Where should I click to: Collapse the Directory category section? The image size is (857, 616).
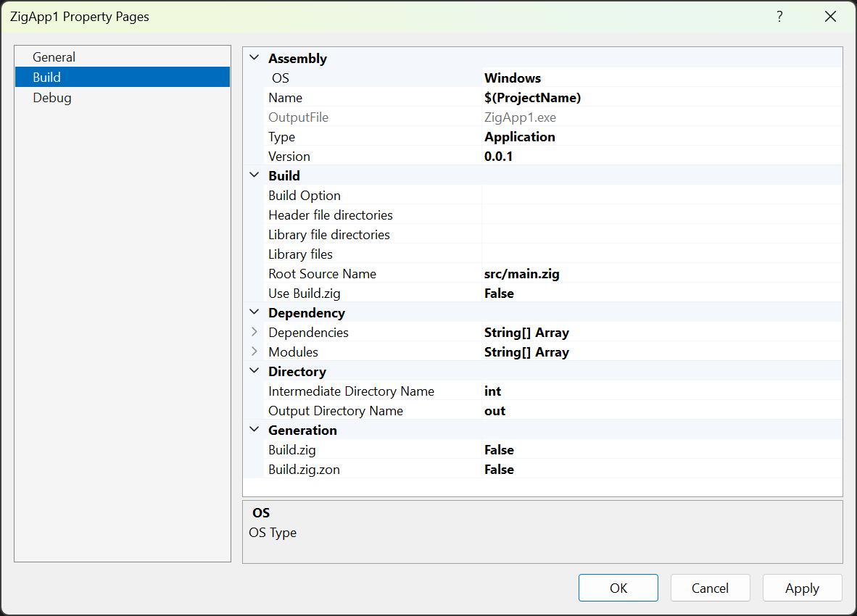tap(254, 371)
